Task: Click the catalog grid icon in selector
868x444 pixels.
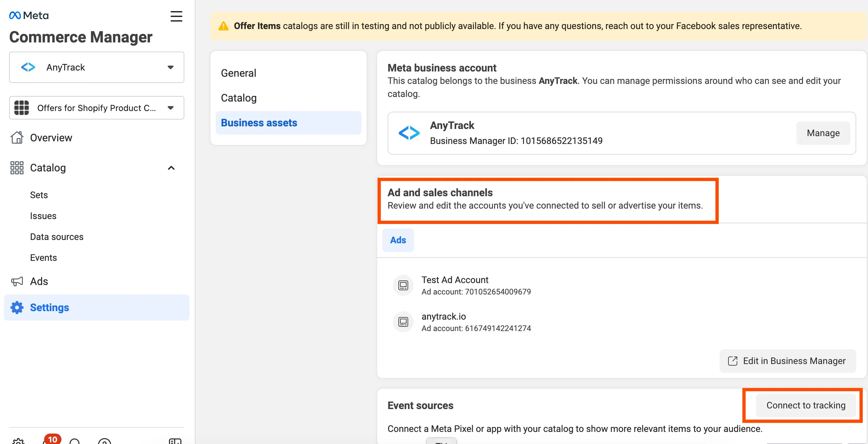Action: point(22,108)
